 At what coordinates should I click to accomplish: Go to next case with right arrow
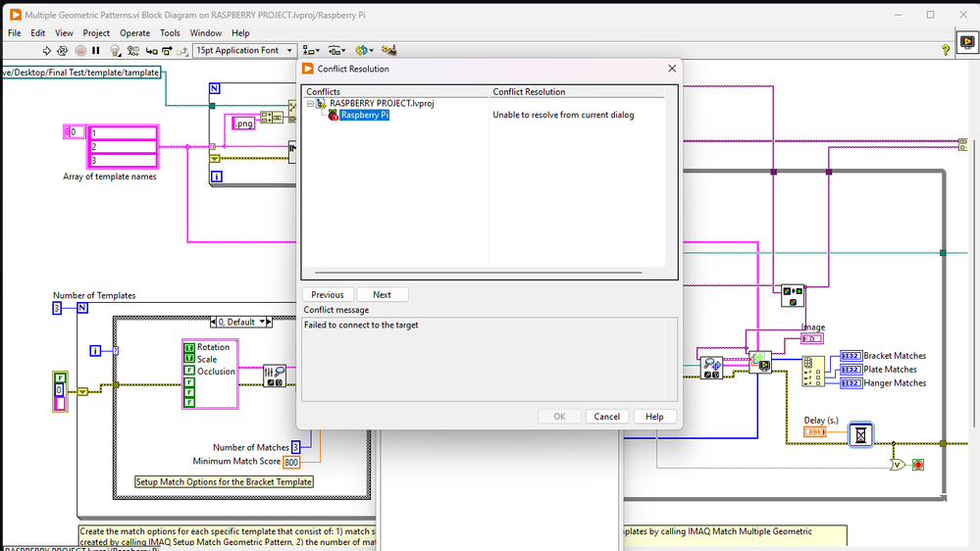(270, 322)
